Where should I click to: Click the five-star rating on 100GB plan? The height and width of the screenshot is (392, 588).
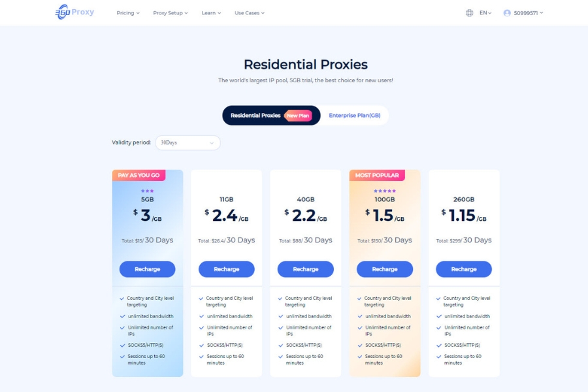pos(385,191)
